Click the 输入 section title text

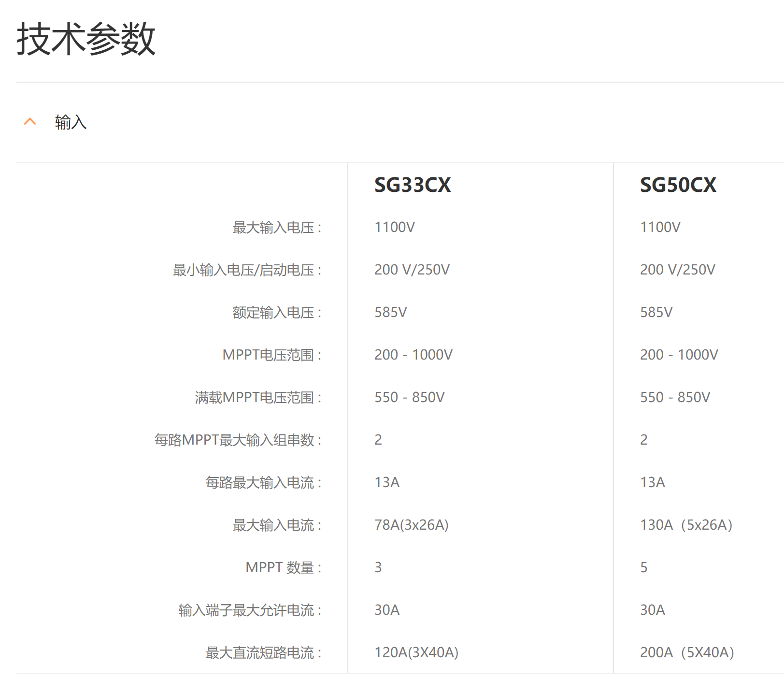(x=71, y=122)
